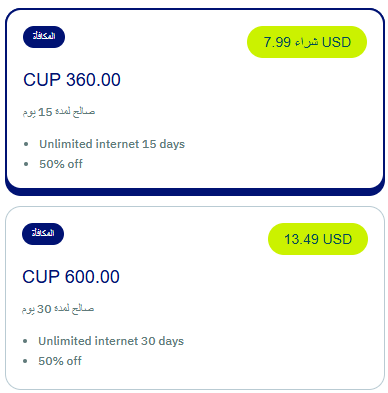This screenshot has height=393, width=388.
Task: Click the bullet before "50% off" in the first card
Action: click(26, 164)
